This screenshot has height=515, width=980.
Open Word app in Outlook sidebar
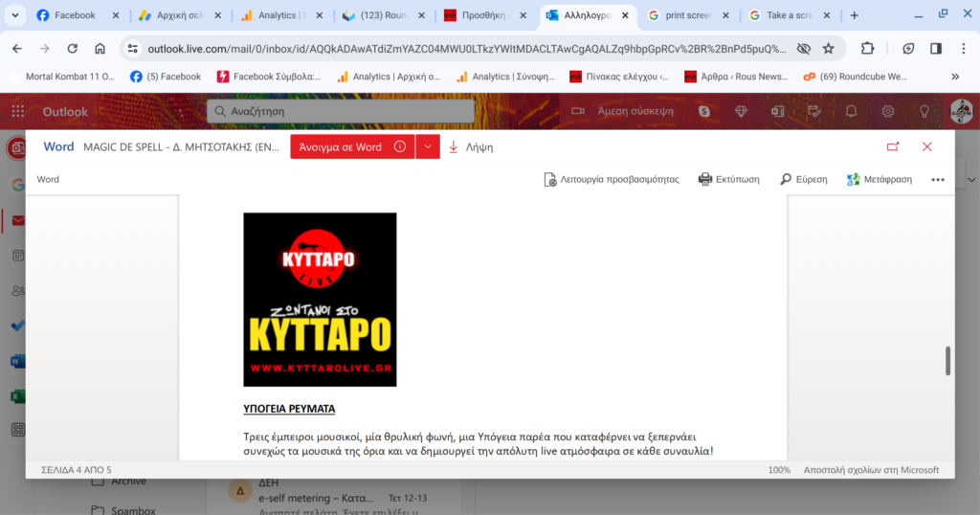(x=18, y=361)
